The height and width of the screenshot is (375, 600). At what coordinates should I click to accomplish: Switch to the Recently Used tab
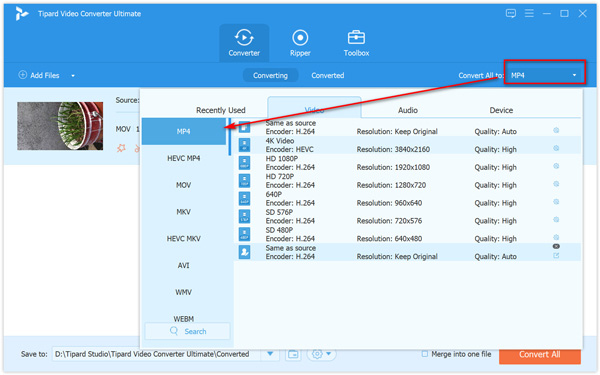220,110
